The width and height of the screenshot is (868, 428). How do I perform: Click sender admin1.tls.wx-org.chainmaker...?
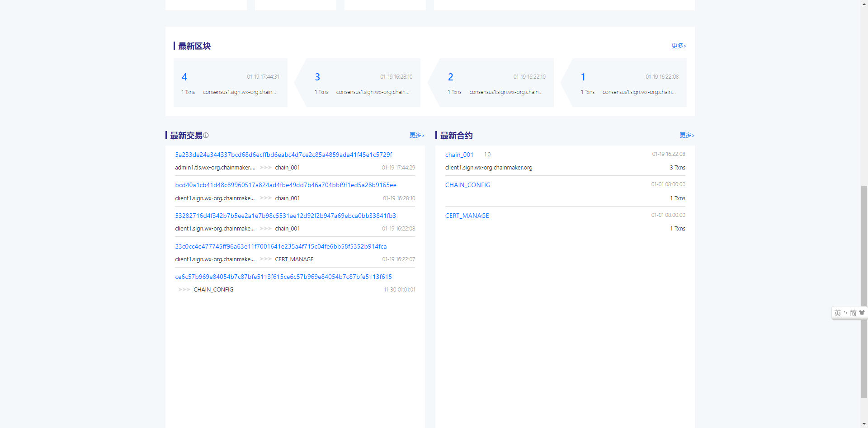click(215, 167)
